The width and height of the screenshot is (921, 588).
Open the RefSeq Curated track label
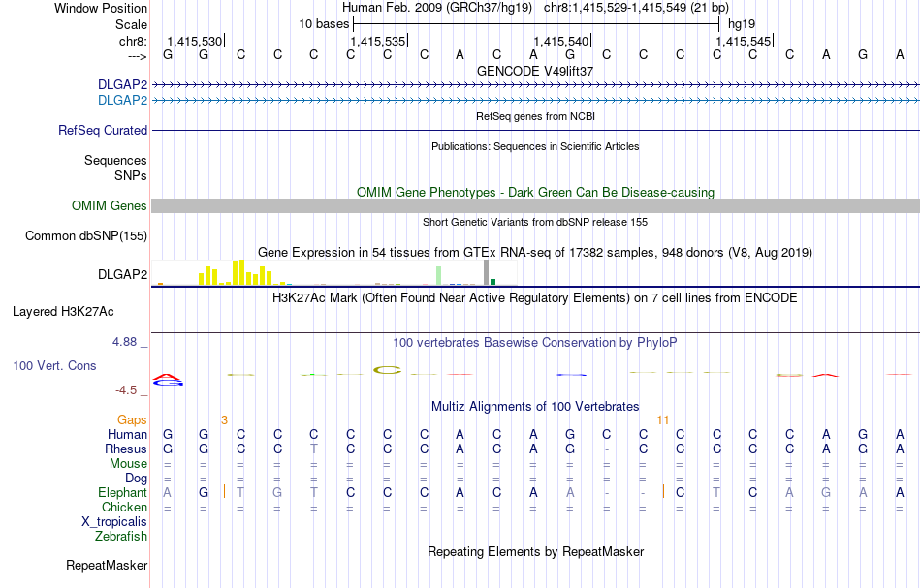(102, 130)
